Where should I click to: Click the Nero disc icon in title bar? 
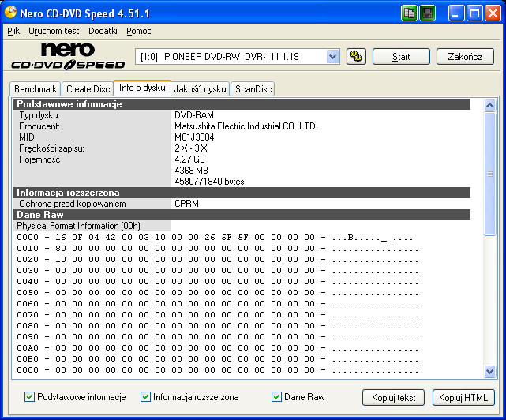[x=10, y=13]
